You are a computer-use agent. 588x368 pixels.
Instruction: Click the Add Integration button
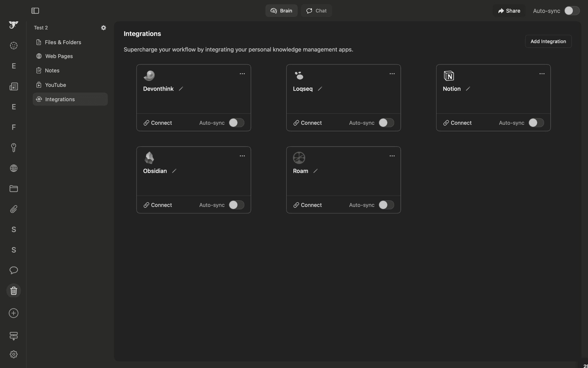tap(548, 41)
